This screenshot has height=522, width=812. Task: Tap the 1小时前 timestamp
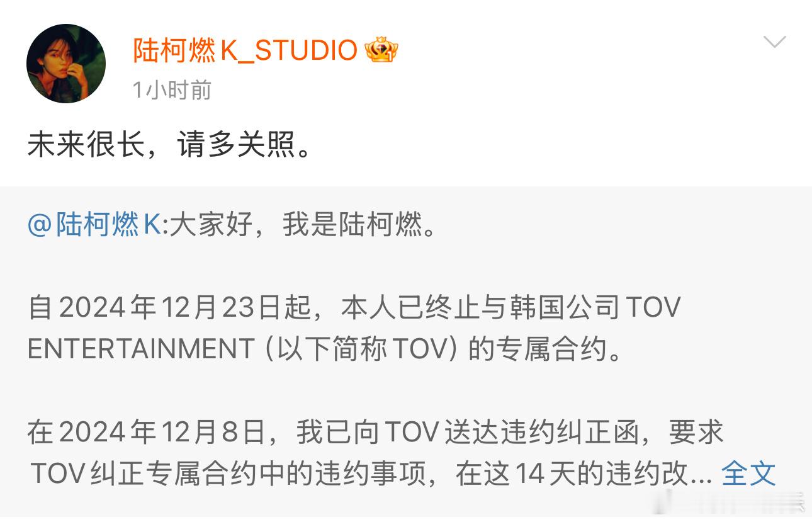coord(172,91)
